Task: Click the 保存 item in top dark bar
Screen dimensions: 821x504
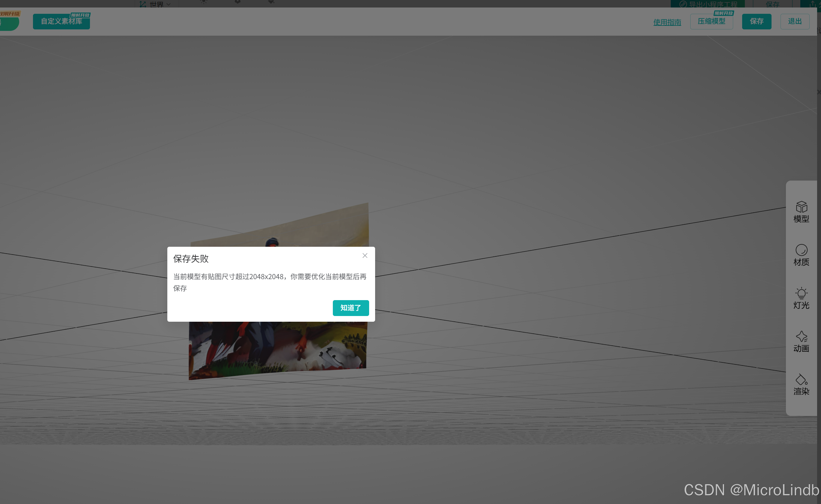Action: pos(772,4)
